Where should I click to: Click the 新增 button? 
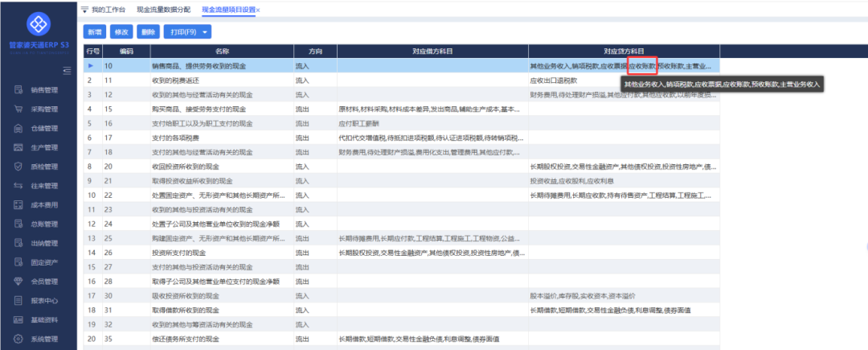tap(95, 32)
